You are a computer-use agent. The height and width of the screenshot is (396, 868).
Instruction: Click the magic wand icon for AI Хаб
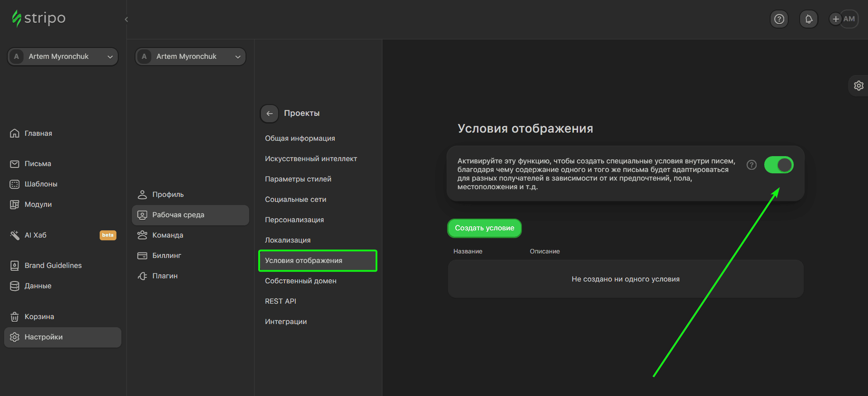(x=14, y=235)
